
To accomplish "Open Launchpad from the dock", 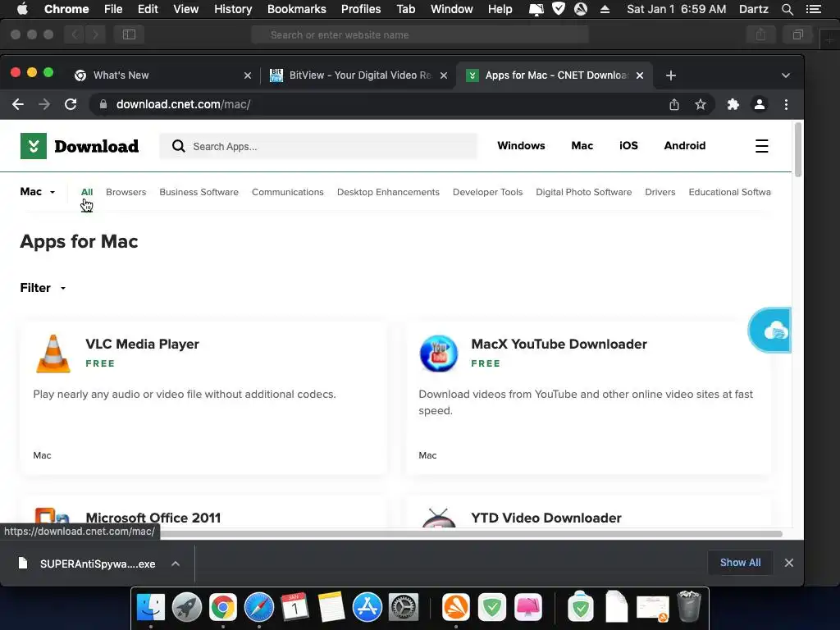I will 186,607.
